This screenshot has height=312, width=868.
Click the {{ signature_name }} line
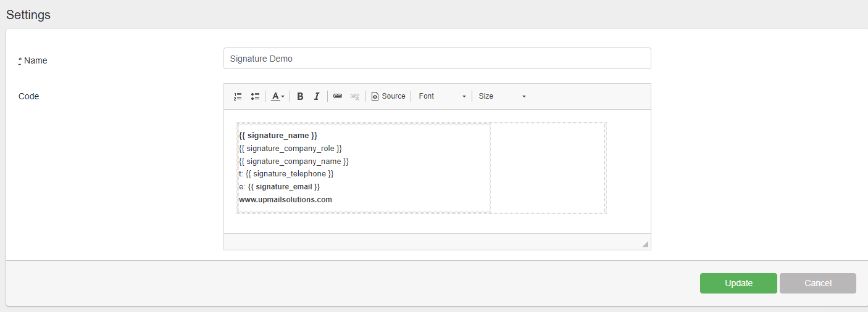tap(278, 135)
